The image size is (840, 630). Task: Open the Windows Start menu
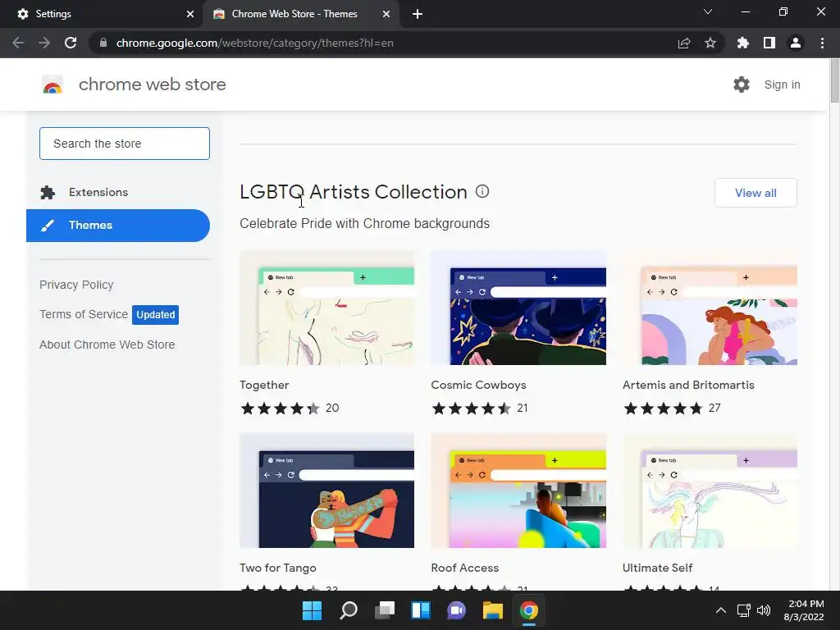pyautogui.click(x=312, y=610)
